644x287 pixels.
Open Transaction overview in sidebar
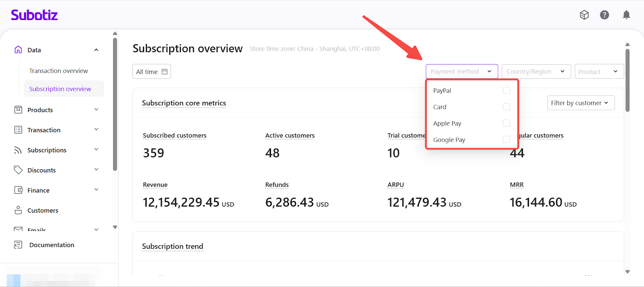point(59,71)
